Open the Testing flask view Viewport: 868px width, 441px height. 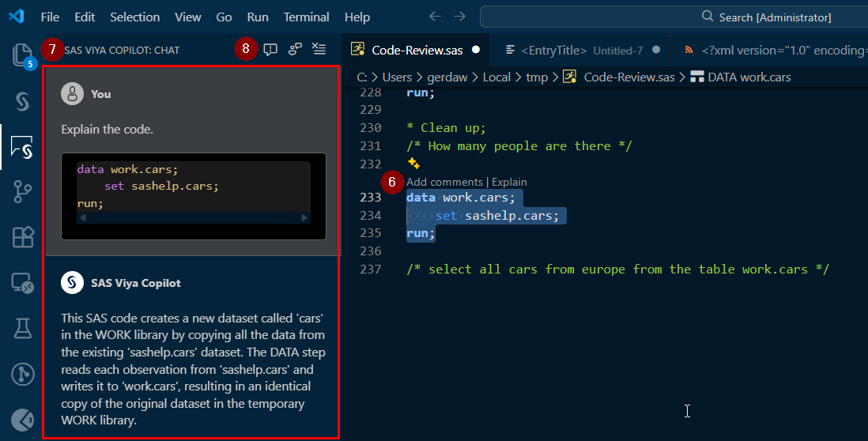click(23, 328)
